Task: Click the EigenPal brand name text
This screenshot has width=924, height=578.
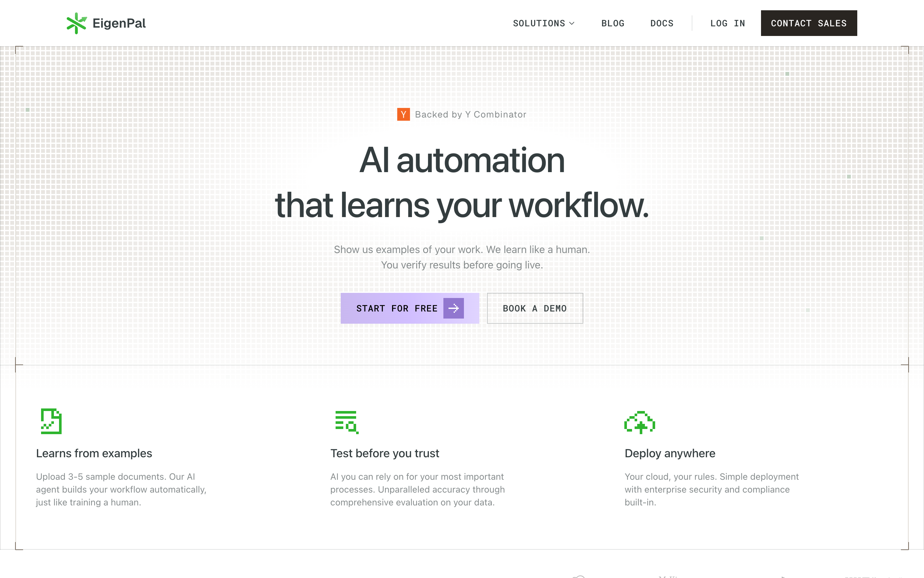Action: click(x=119, y=23)
